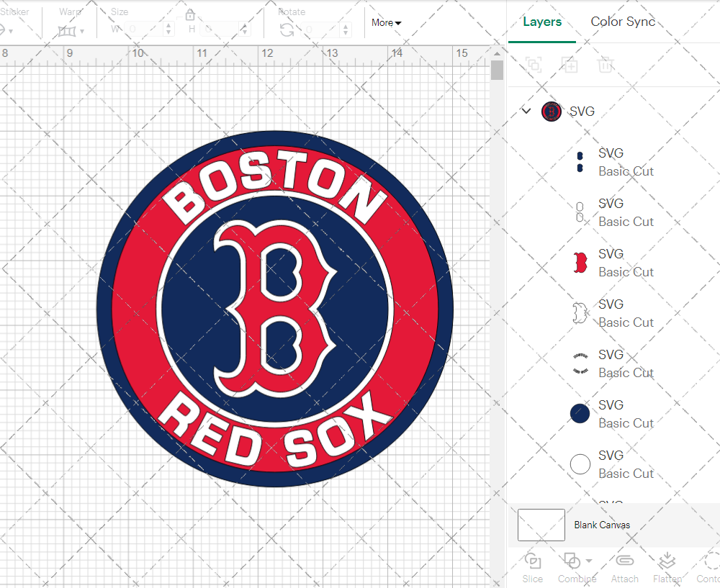This screenshot has height=588, width=720.
Task: Click the lock aspect ratio icon
Action: pos(190,15)
